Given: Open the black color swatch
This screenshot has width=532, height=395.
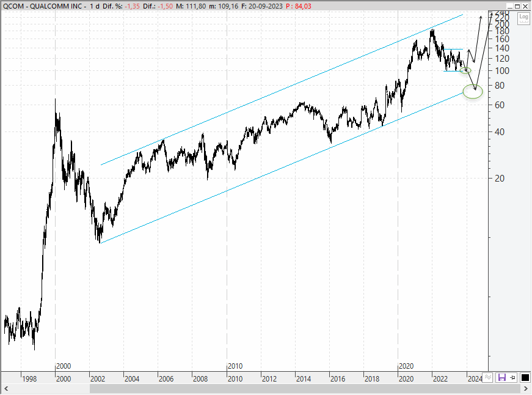Looking at the screenshot, I should pyautogui.click(x=525, y=377).
